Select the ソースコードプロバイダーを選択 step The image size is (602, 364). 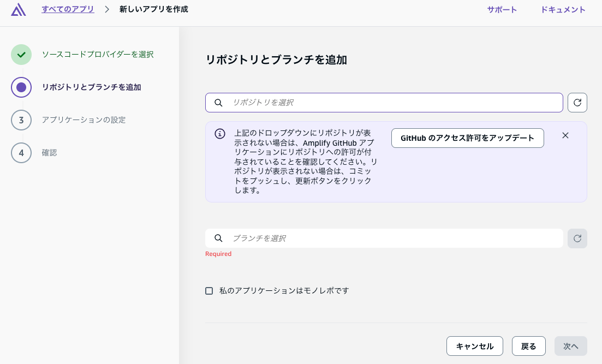tap(98, 55)
